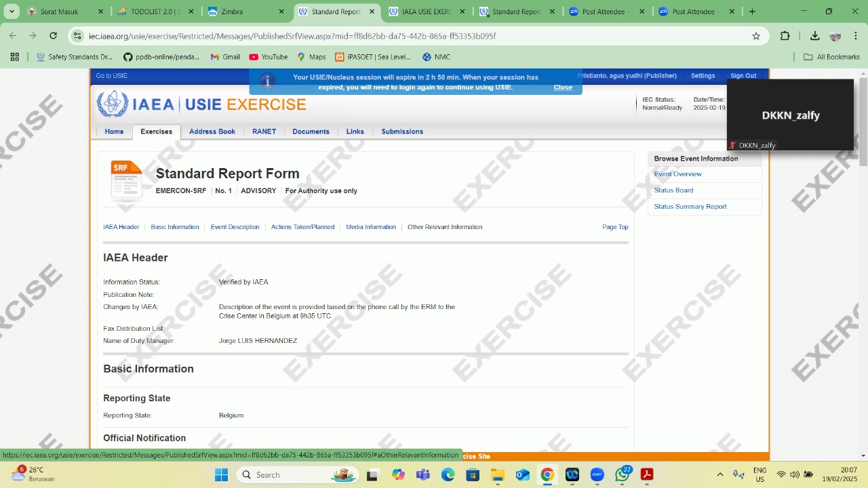Open new browser tab with plus icon
Image resolution: width=868 pixels, height=488 pixels.
point(752,12)
